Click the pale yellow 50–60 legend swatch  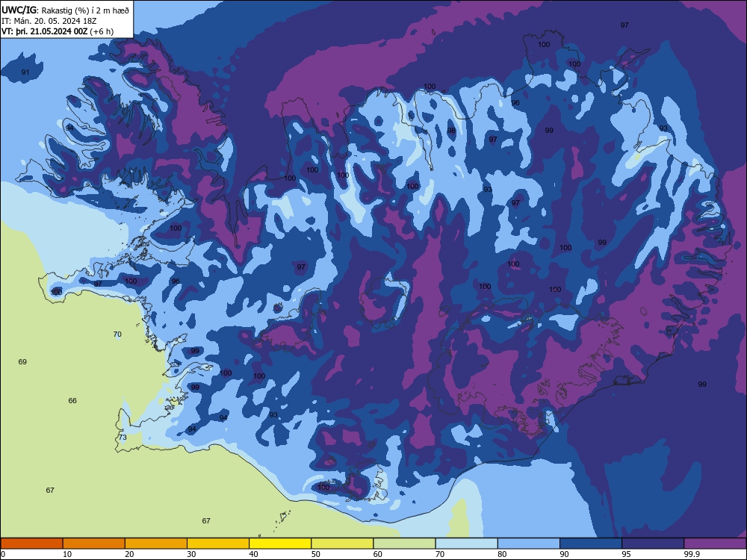coord(343,544)
